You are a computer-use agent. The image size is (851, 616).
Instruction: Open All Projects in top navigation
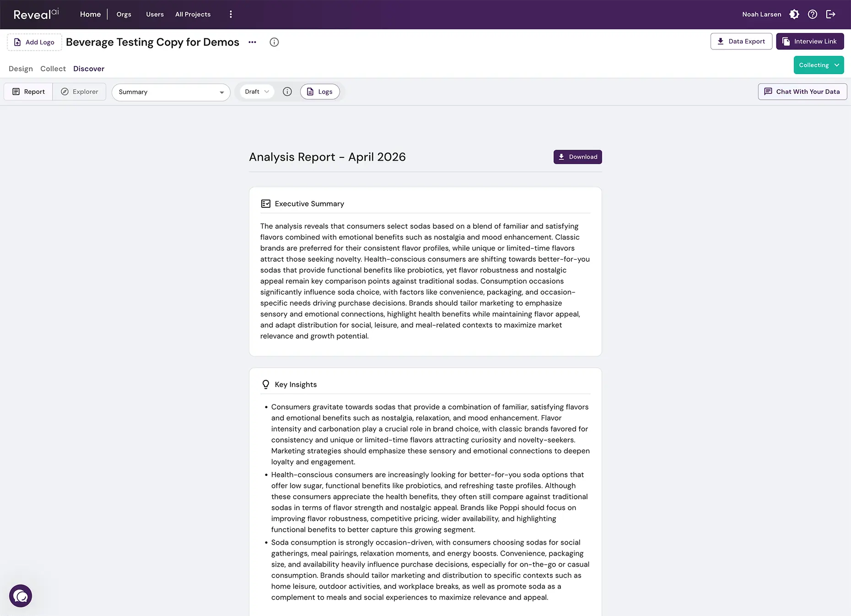193,14
